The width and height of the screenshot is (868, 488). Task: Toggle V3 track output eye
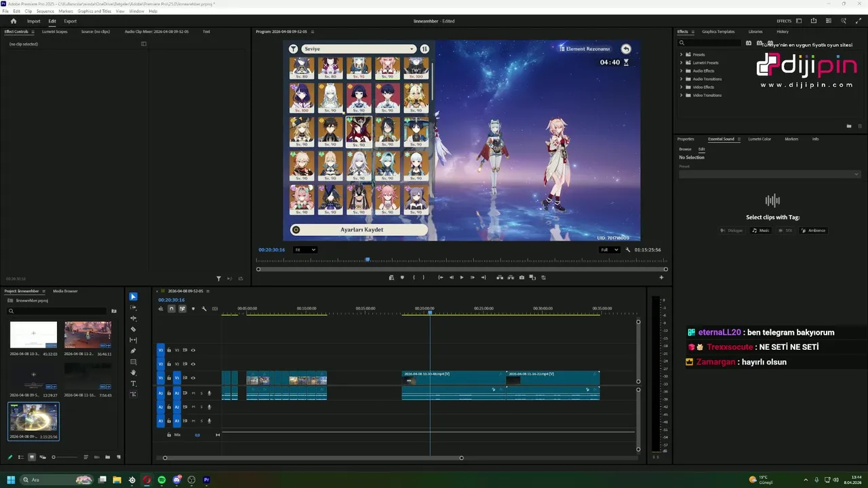(193, 350)
